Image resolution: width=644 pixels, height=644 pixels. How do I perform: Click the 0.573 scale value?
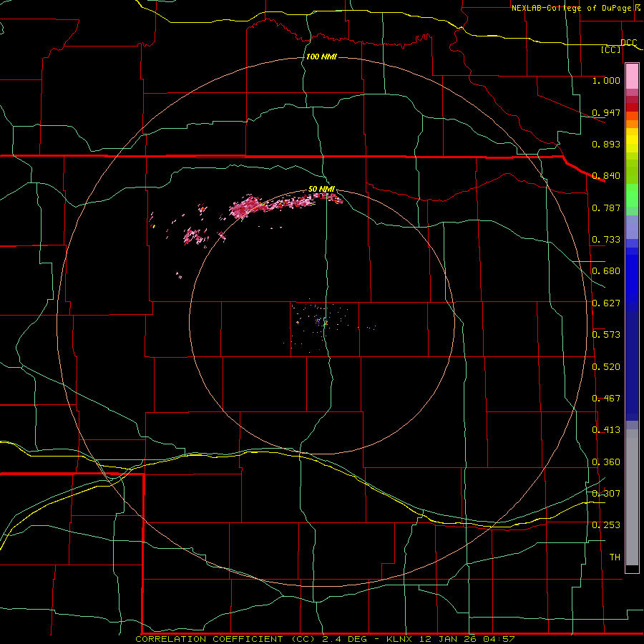(606, 335)
